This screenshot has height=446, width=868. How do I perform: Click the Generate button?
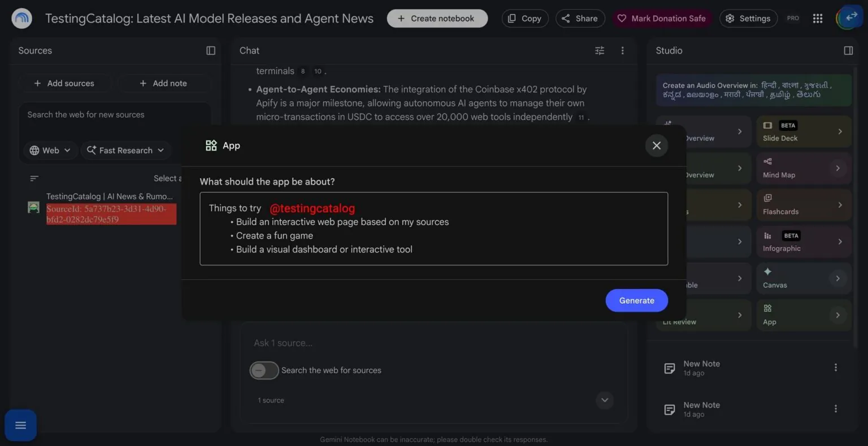tap(636, 300)
